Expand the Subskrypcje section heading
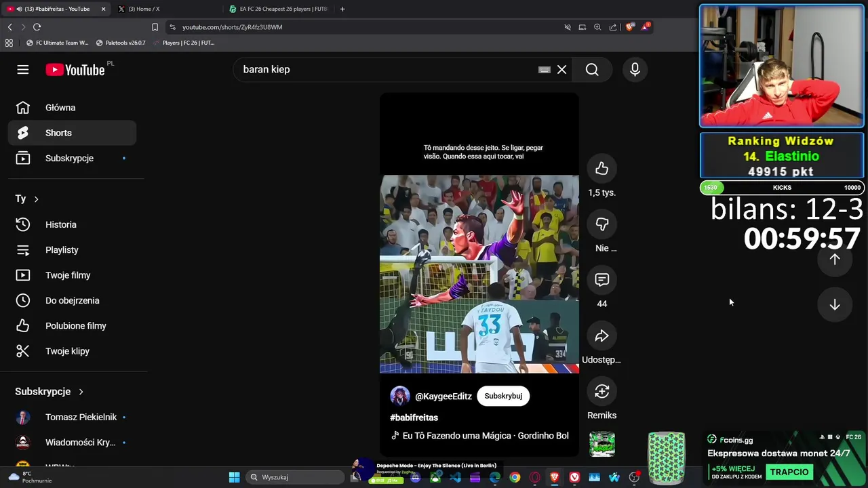The height and width of the screenshot is (488, 868). (x=49, y=391)
